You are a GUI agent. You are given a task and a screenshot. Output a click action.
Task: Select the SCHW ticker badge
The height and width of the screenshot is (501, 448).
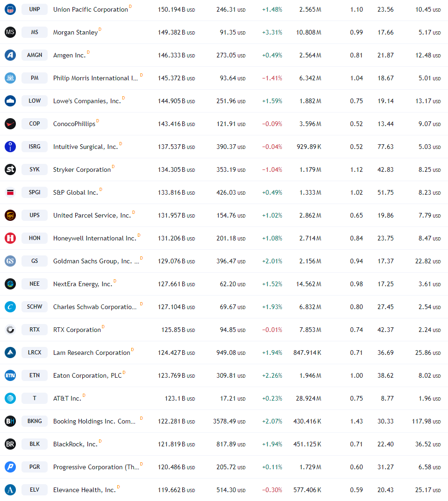[x=35, y=307]
